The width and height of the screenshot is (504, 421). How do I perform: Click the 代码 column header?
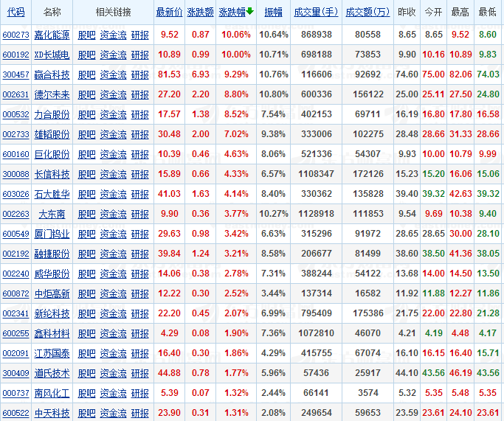coord(15,13)
